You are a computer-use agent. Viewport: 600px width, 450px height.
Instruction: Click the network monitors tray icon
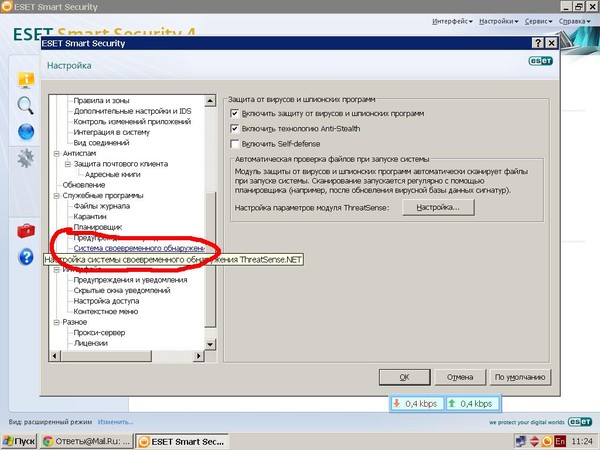coord(520,441)
